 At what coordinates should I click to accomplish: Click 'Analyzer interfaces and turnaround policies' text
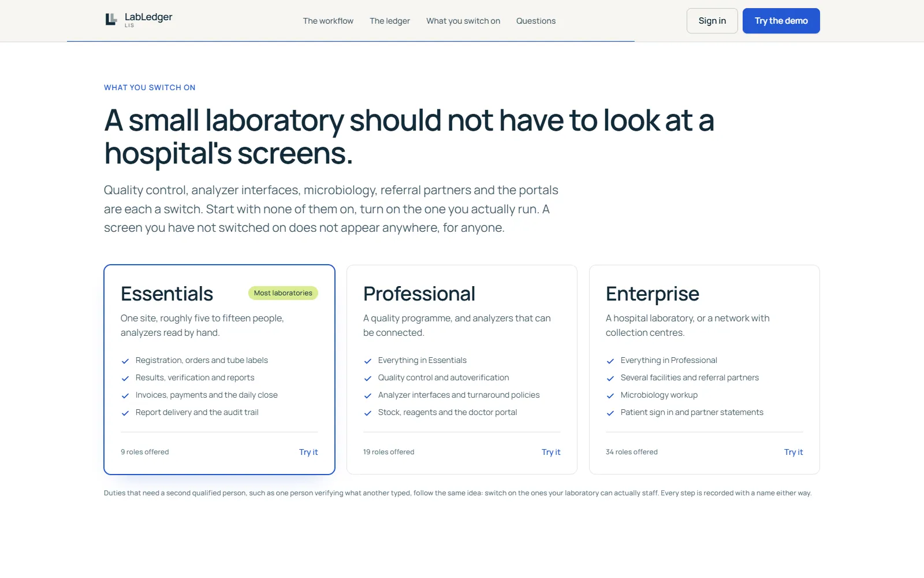click(x=459, y=395)
